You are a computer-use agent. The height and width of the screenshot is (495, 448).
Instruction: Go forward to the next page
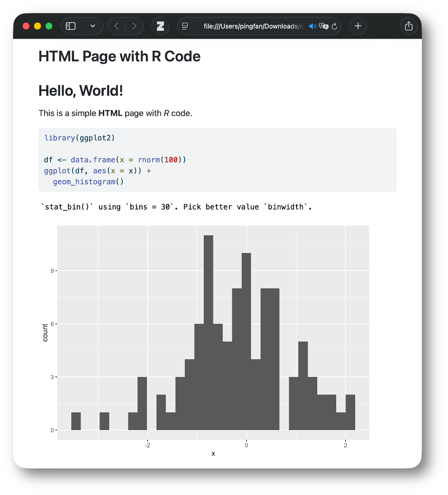[x=134, y=26]
